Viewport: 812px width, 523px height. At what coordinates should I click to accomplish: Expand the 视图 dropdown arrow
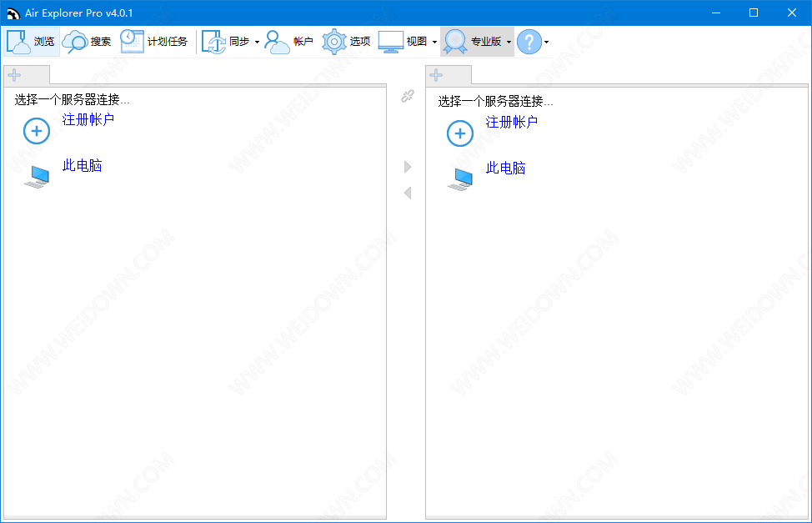click(434, 42)
